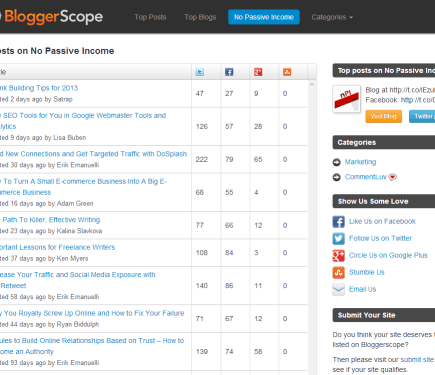Image resolution: width=435 pixels, height=375 pixels.
Task: Click tweet count 126 for SEO Tools post
Action: coord(202,126)
